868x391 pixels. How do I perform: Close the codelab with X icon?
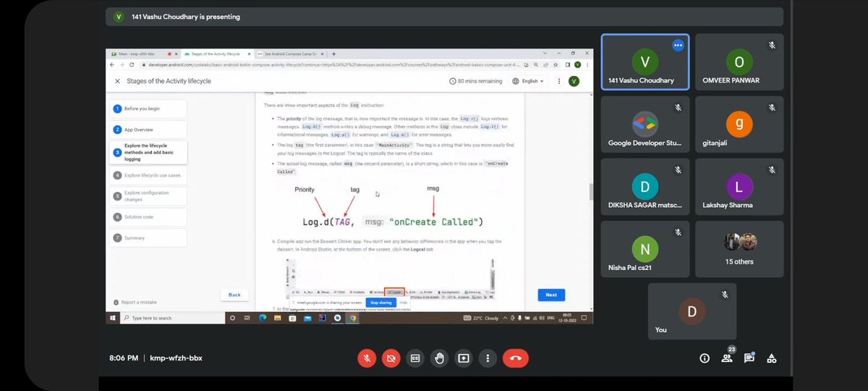click(x=117, y=81)
